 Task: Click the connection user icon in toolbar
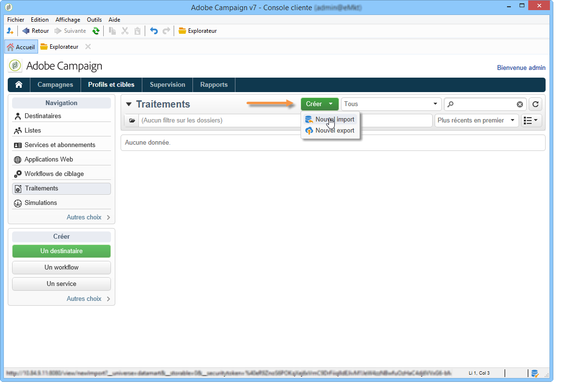coord(10,31)
